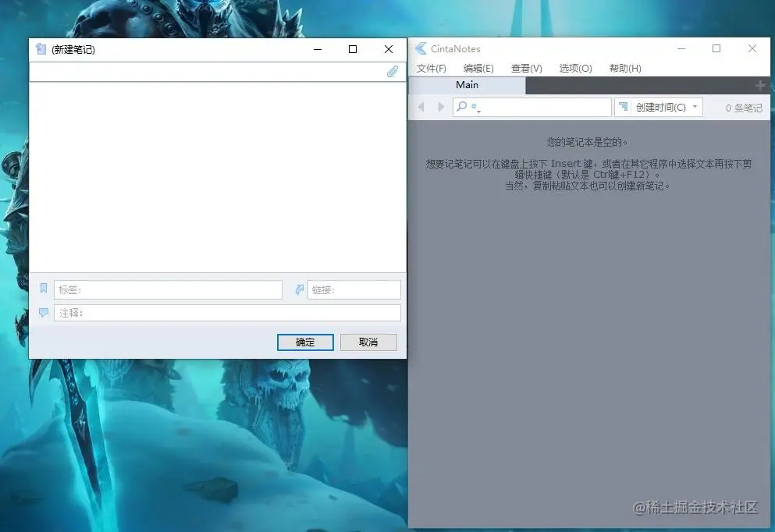Image resolution: width=775 pixels, height=532 pixels.
Task: Click the arrow link icon beside 链接 field
Action: pyautogui.click(x=300, y=289)
